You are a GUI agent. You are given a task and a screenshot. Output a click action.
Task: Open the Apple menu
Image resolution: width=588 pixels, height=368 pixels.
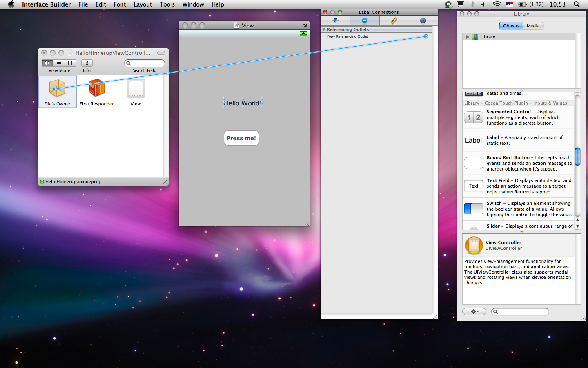pos(11,4)
